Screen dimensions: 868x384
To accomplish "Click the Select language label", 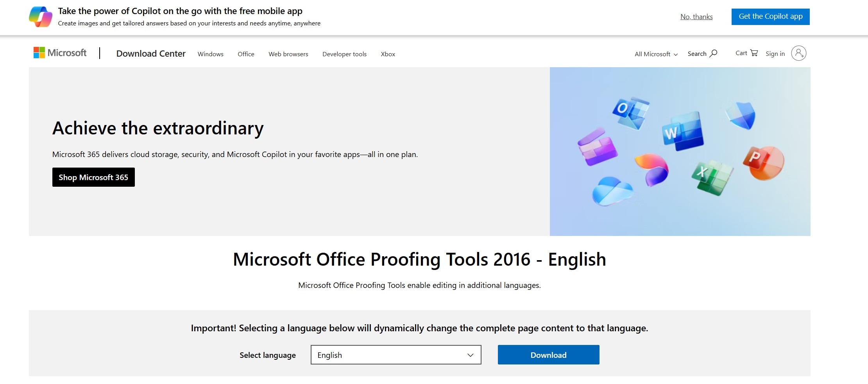I will click(x=268, y=355).
